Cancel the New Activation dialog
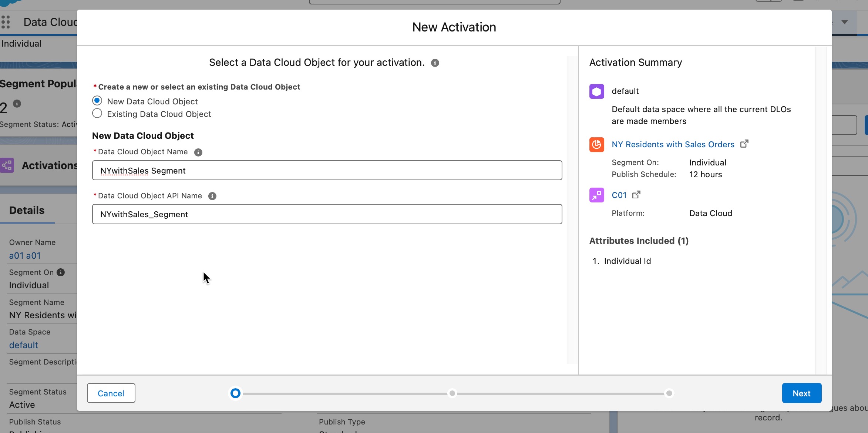Screen dimensions: 868x433 coord(111,393)
